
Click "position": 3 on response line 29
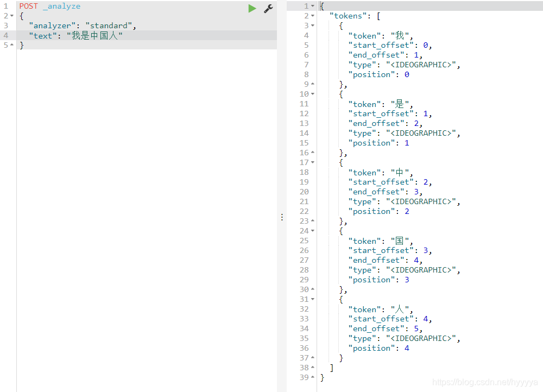pos(379,280)
